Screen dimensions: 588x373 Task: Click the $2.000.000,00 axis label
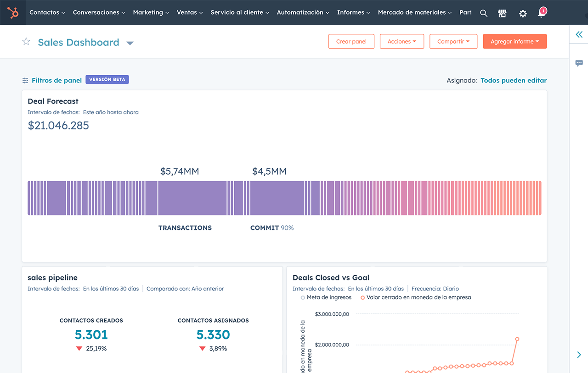pos(332,345)
